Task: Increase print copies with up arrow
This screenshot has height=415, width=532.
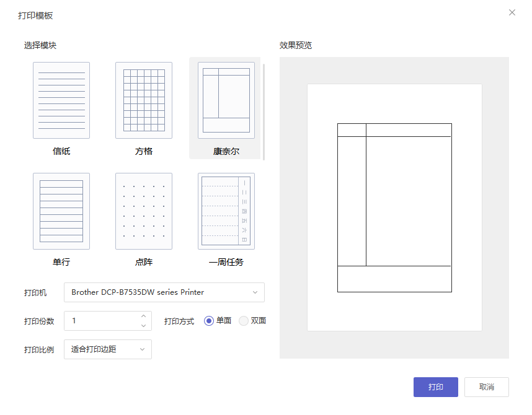Action: (143, 317)
